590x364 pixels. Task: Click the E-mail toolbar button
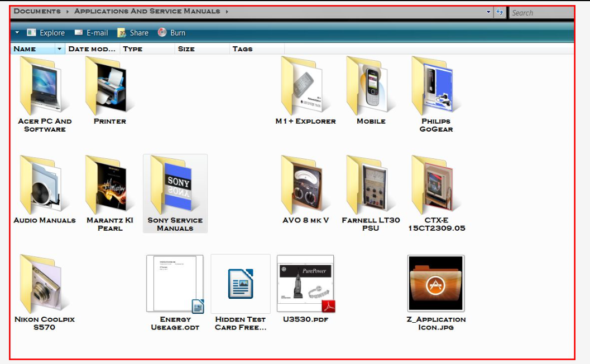coord(91,33)
